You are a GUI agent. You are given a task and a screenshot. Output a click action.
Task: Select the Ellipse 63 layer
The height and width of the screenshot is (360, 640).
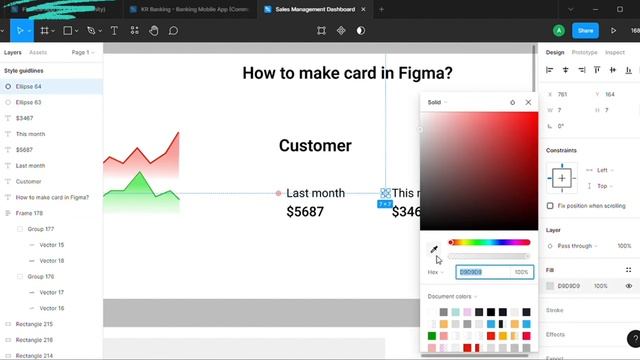point(51,102)
